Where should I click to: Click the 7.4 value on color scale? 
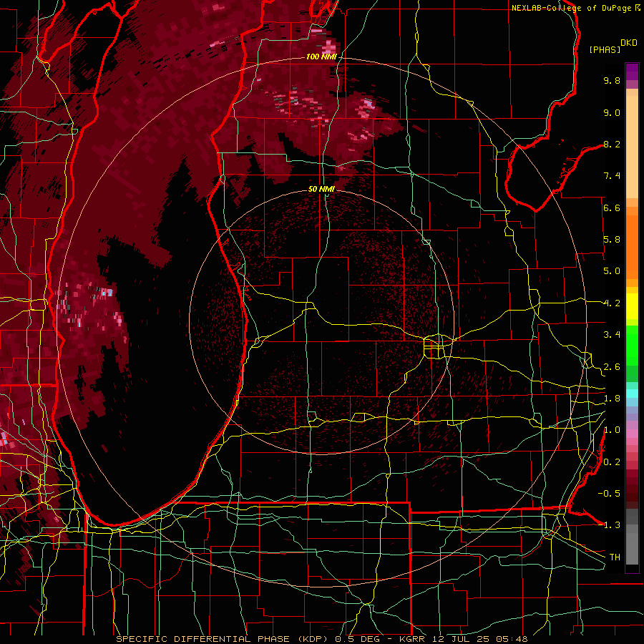[612, 176]
